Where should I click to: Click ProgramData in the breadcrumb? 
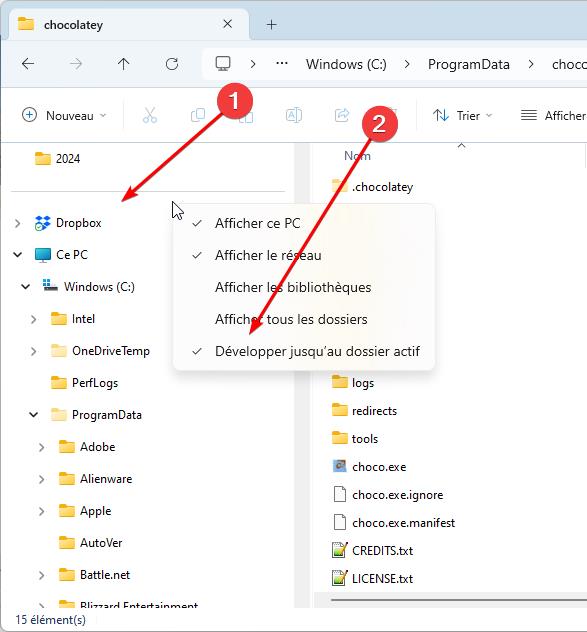pyautogui.click(x=468, y=64)
